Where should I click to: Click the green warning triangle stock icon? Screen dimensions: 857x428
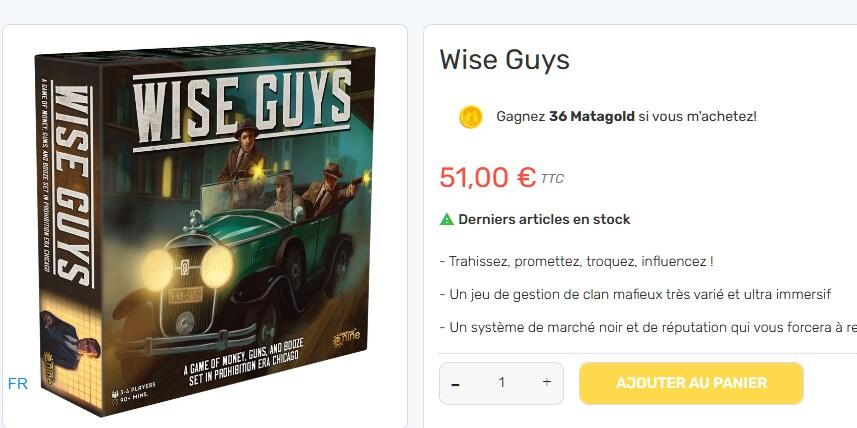(447, 220)
